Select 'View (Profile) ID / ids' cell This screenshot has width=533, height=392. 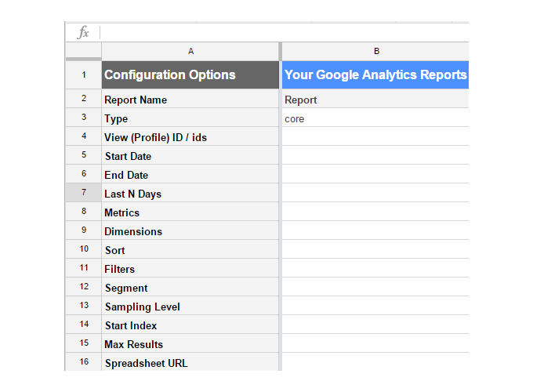pyautogui.click(x=190, y=136)
